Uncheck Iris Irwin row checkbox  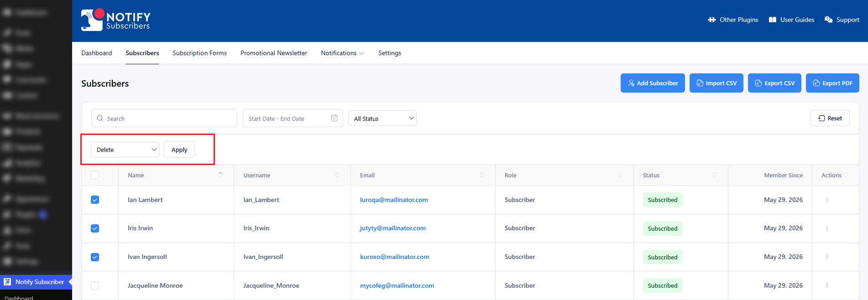(95, 228)
